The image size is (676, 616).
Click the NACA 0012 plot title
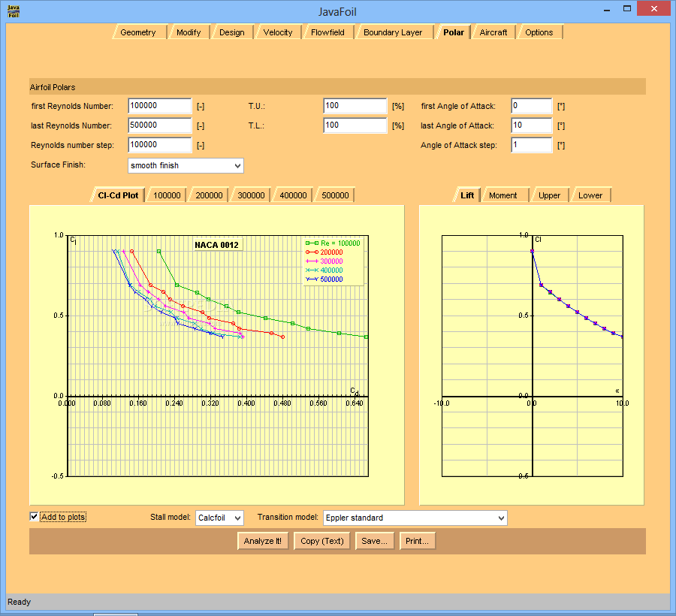point(217,245)
